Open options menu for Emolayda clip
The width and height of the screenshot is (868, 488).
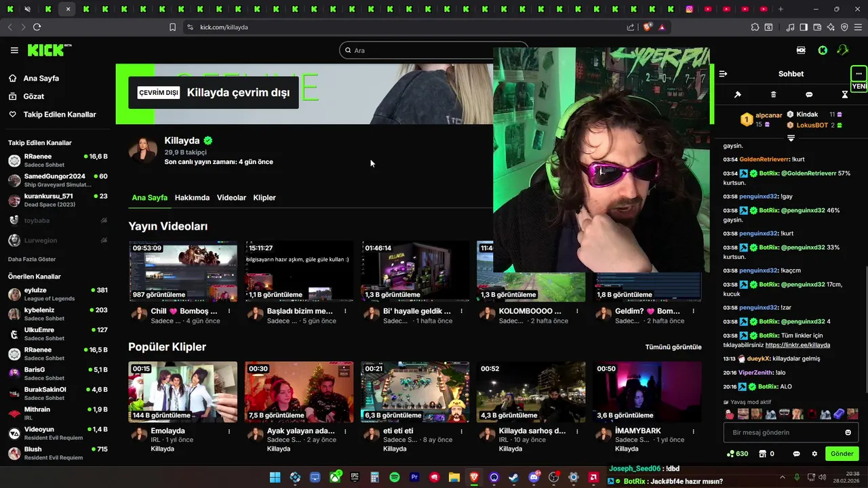tap(229, 431)
